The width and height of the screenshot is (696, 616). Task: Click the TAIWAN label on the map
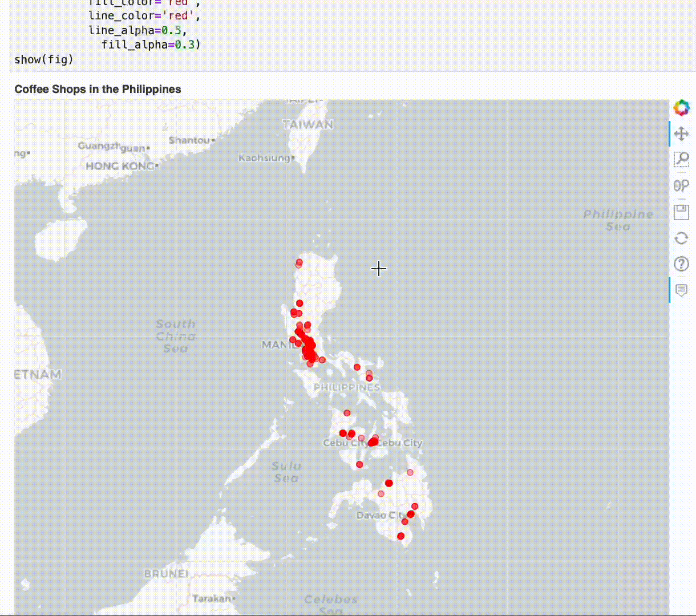pyautogui.click(x=308, y=124)
